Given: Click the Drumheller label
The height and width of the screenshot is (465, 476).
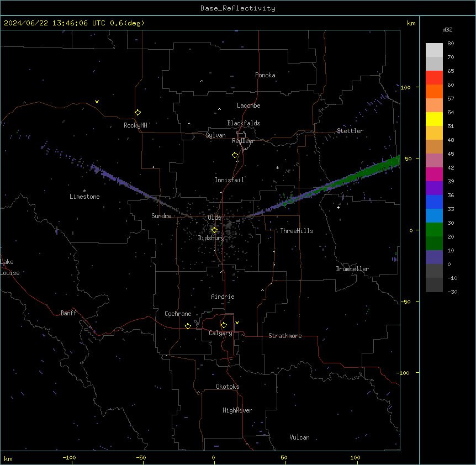Looking at the screenshot, I should point(352,269).
